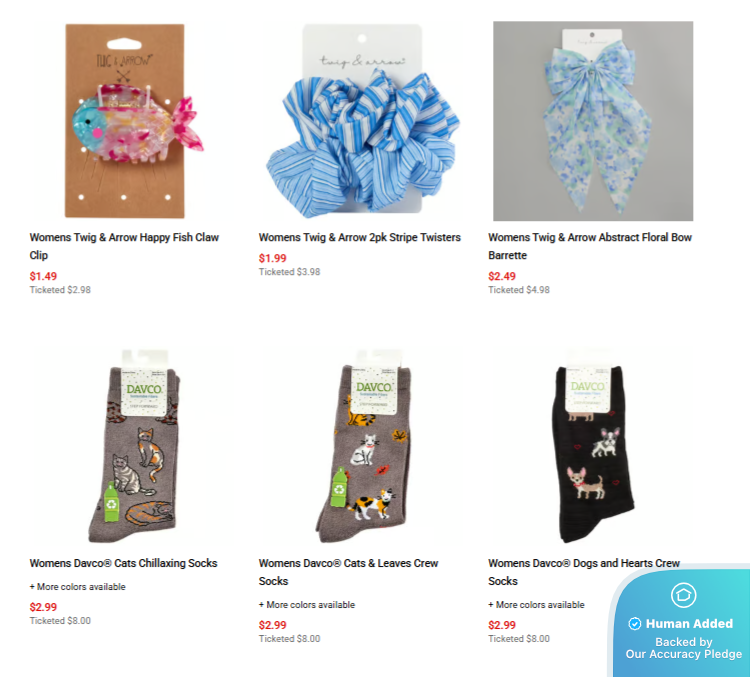Click the Womens Twig & Arrow 2pk Stripe Twisters title
750x677 pixels.
point(360,237)
